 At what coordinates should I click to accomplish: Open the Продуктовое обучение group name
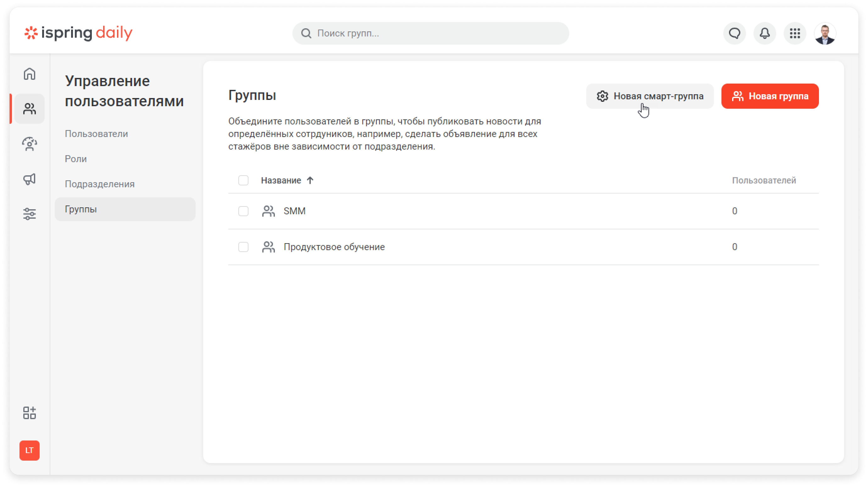[x=334, y=247]
